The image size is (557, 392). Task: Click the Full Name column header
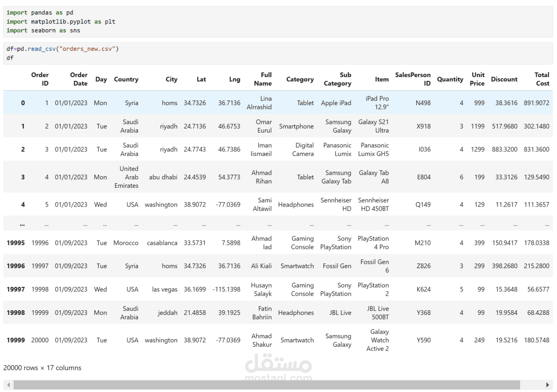click(x=262, y=79)
